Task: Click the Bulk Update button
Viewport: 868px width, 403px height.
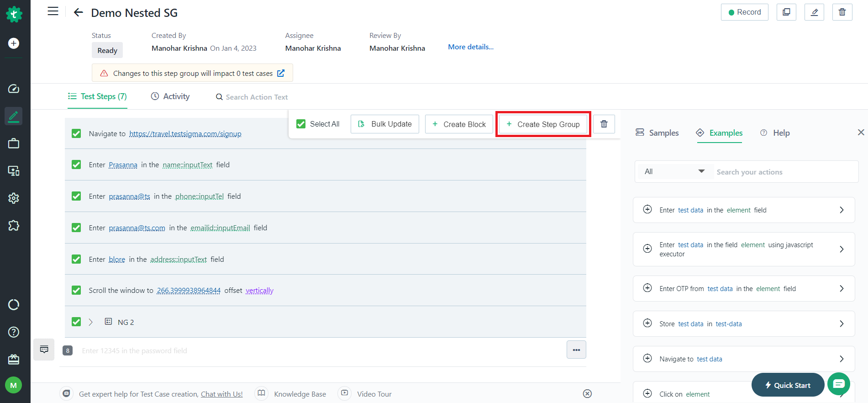Action: (x=385, y=124)
